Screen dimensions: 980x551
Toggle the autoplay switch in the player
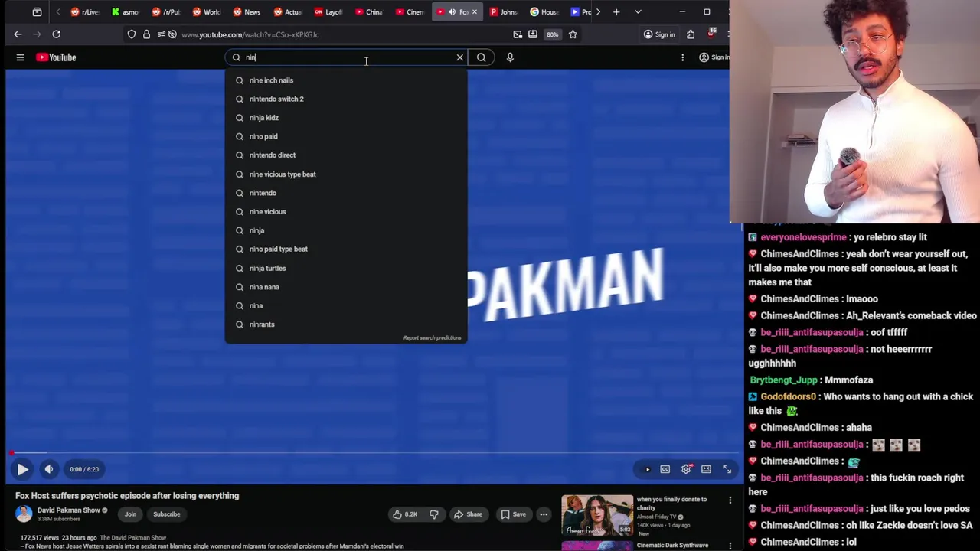click(645, 469)
